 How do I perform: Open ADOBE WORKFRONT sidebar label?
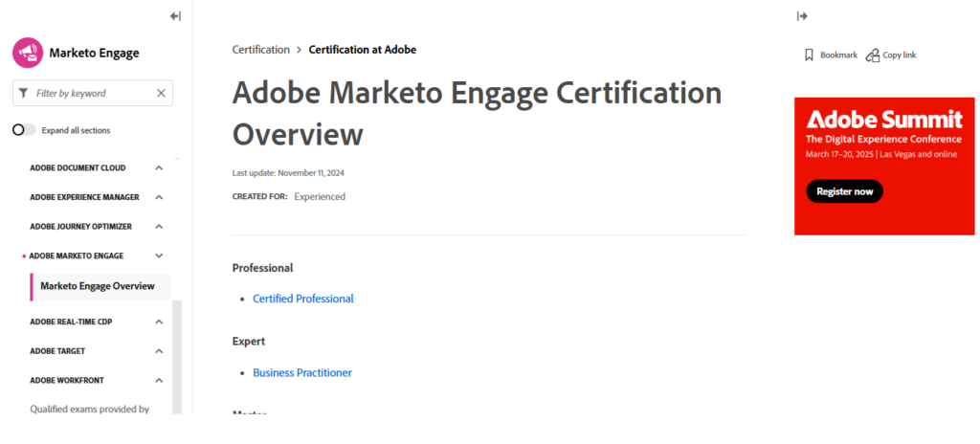pos(67,380)
